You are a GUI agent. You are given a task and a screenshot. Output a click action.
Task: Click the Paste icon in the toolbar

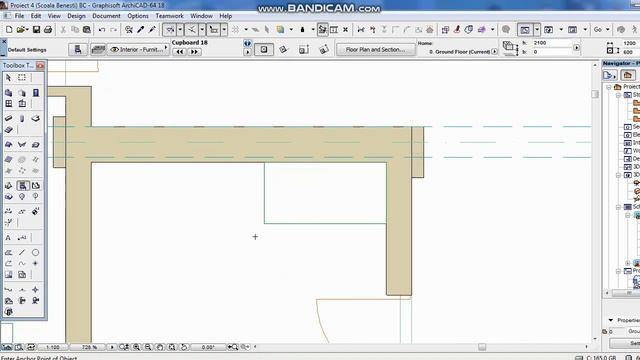tap(87, 29)
